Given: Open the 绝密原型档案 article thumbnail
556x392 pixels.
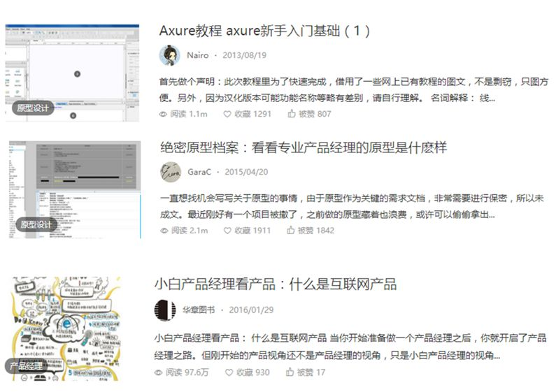Looking at the screenshot, I should 75,189.
